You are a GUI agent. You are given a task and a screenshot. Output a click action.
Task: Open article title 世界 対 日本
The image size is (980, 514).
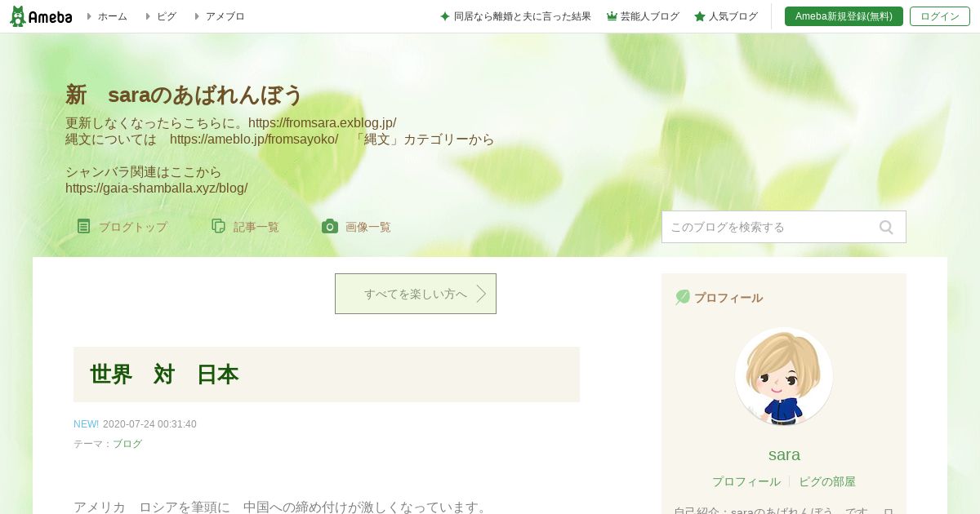[164, 374]
